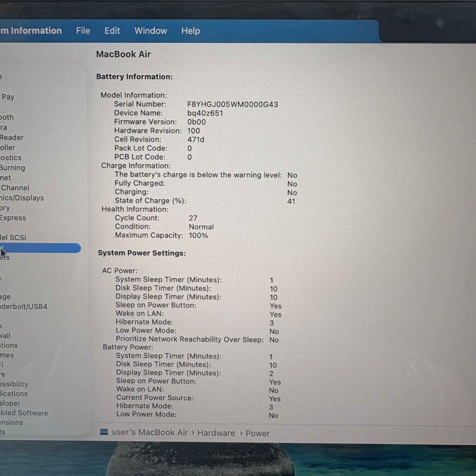Open the File menu
The width and height of the screenshot is (476, 476).
coord(83,31)
